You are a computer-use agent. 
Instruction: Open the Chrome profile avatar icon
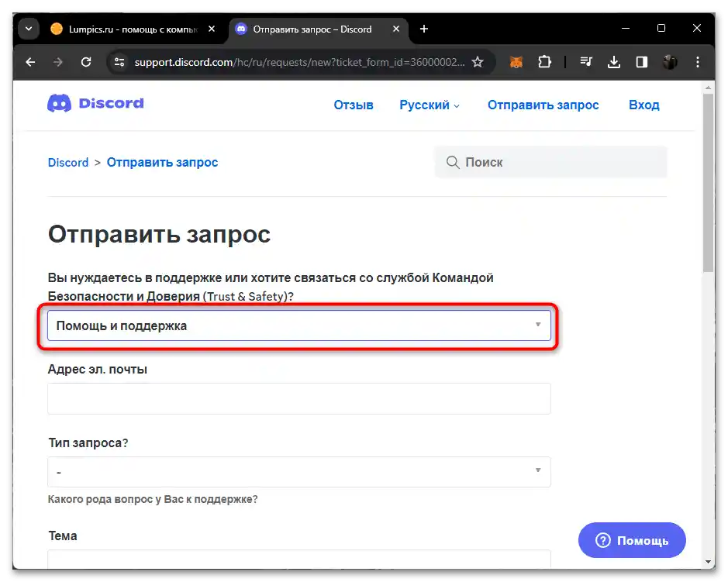coord(669,62)
